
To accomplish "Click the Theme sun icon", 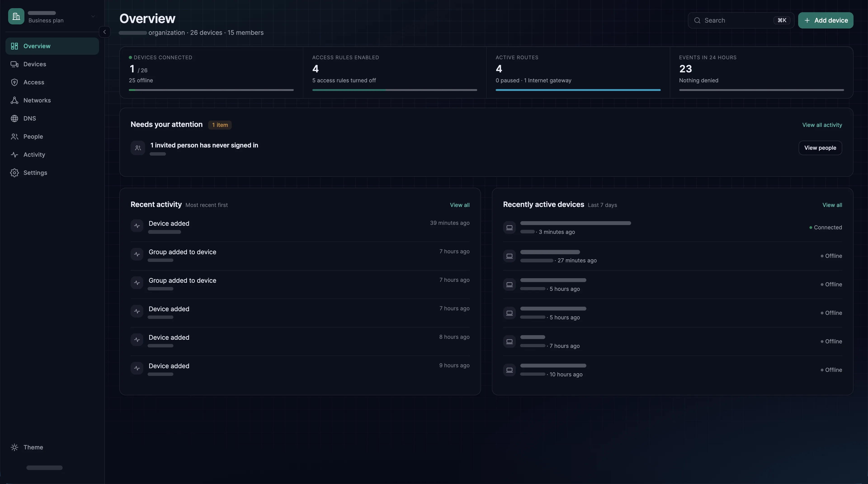I will 14,447.
